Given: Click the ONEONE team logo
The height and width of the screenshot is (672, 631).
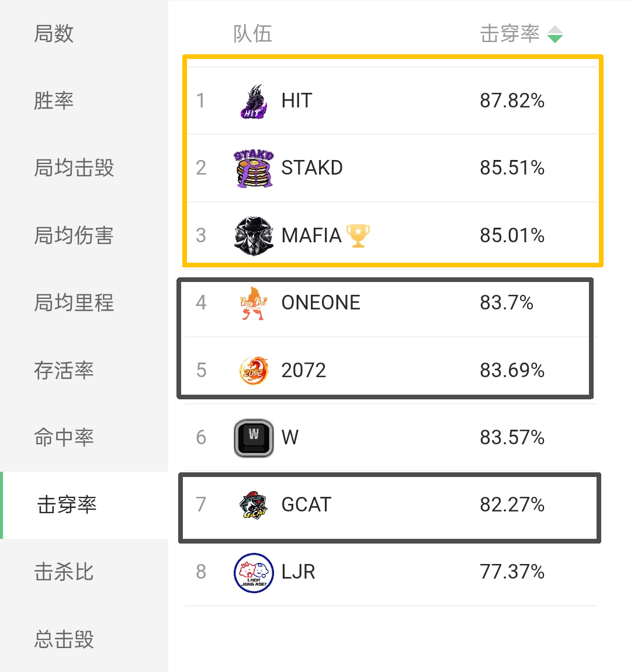Looking at the screenshot, I should pyautogui.click(x=254, y=303).
